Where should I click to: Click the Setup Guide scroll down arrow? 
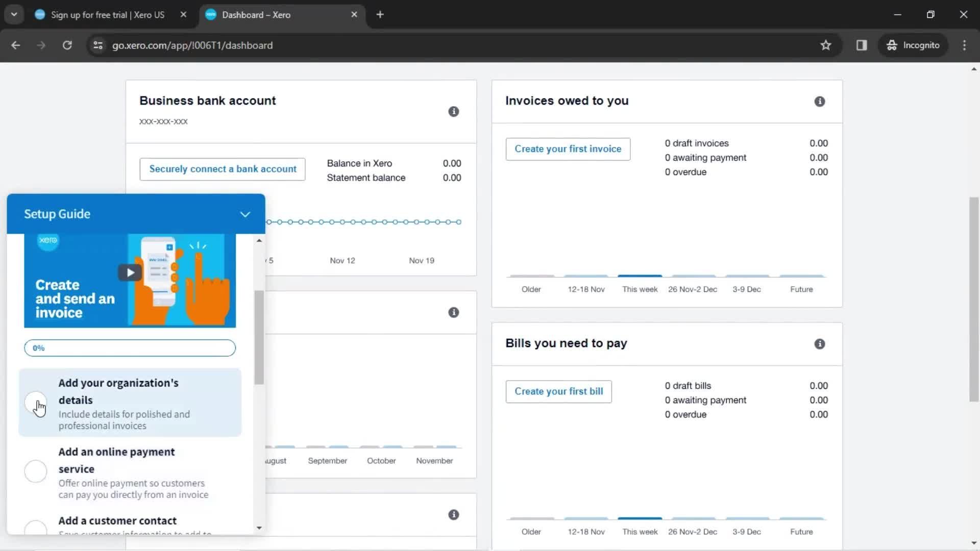(259, 528)
